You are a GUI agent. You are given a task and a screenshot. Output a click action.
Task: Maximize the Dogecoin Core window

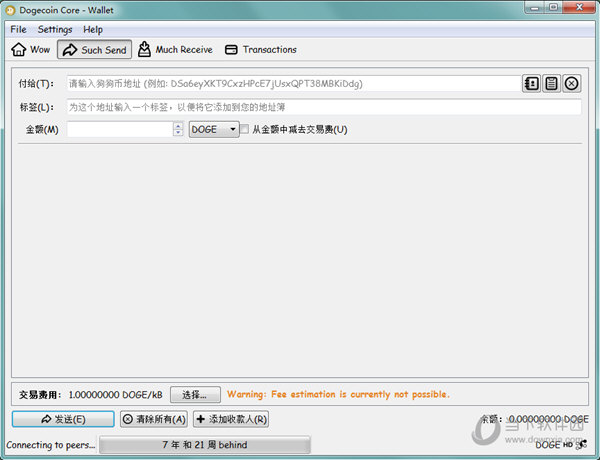(x=553, y=7)
